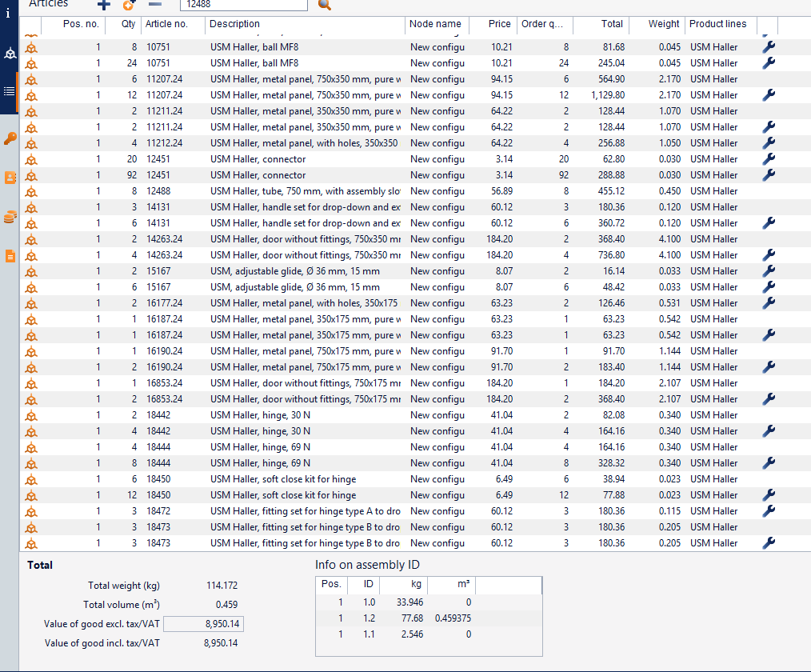This screenshot has width=811, height=672.
Task: Click the magnifier search icon
Action: [x=324, y=5]
